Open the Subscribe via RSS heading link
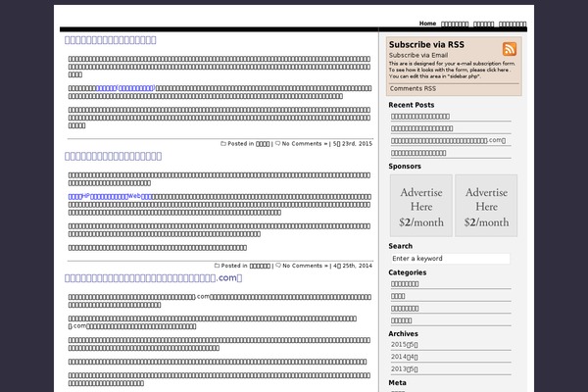Viewport: 588px width, 392px height. [426, 45]
